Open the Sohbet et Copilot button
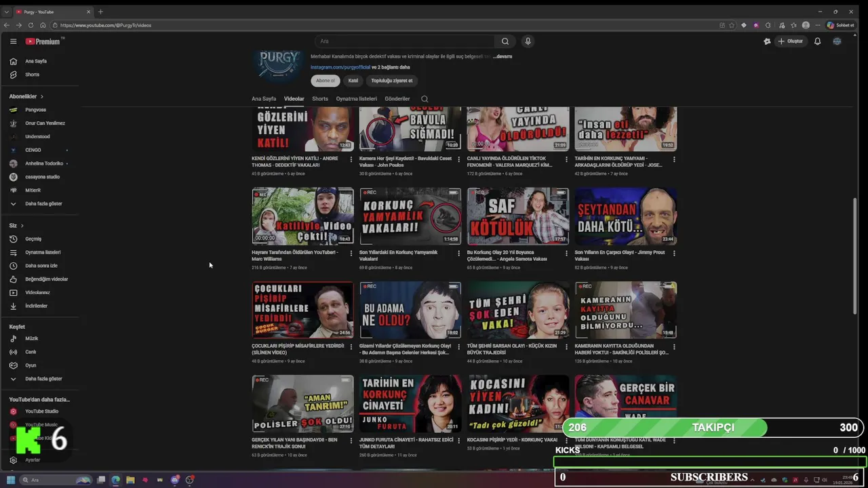Viewport: 868px width, 488px height. tap(840, 25)
